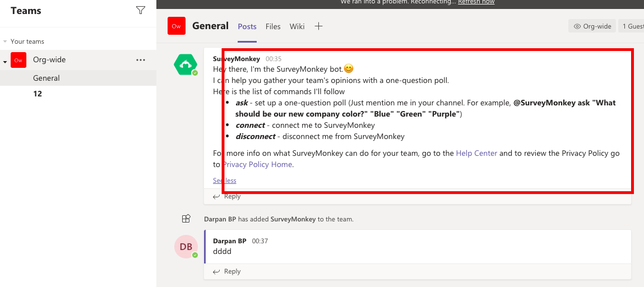Collapse the Your teams section
The height and width of the screenshot is (287, 644).
tap(5, 41)
